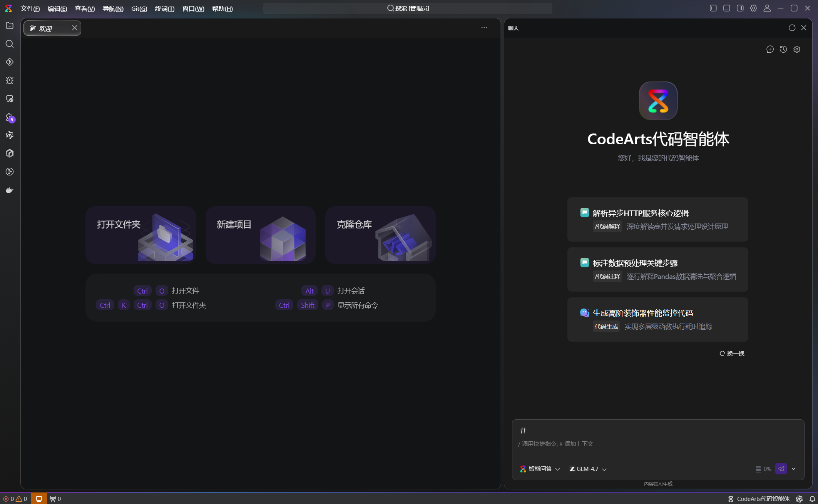Toggle the left sidebar layout icon
818x504 pixels.
point(713,8)
